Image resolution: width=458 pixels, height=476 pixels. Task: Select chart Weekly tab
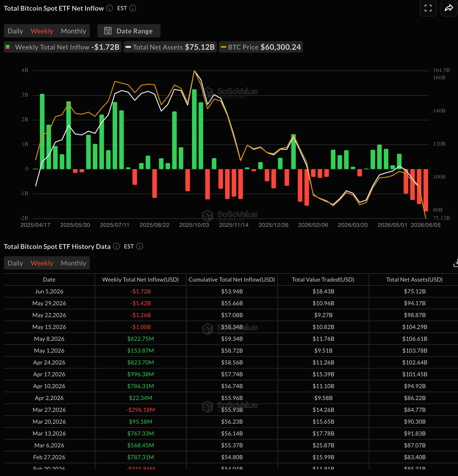pos(42,31)
